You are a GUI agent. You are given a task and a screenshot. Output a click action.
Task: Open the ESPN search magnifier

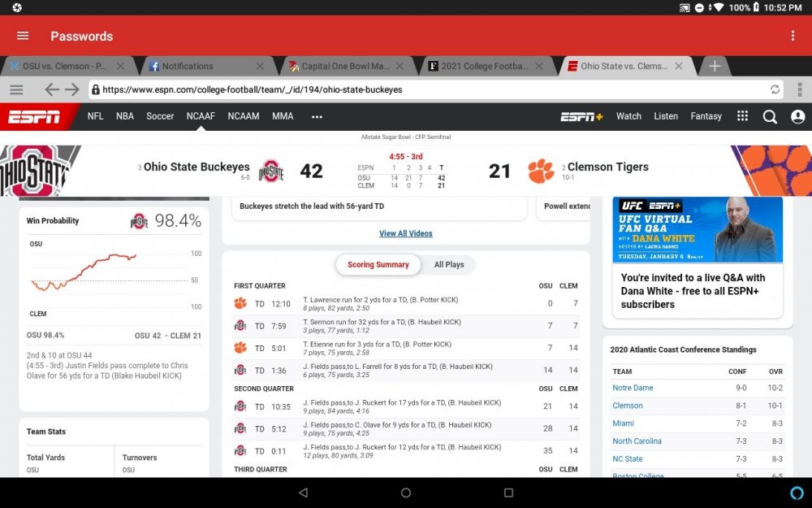click(x=770, y=116)
